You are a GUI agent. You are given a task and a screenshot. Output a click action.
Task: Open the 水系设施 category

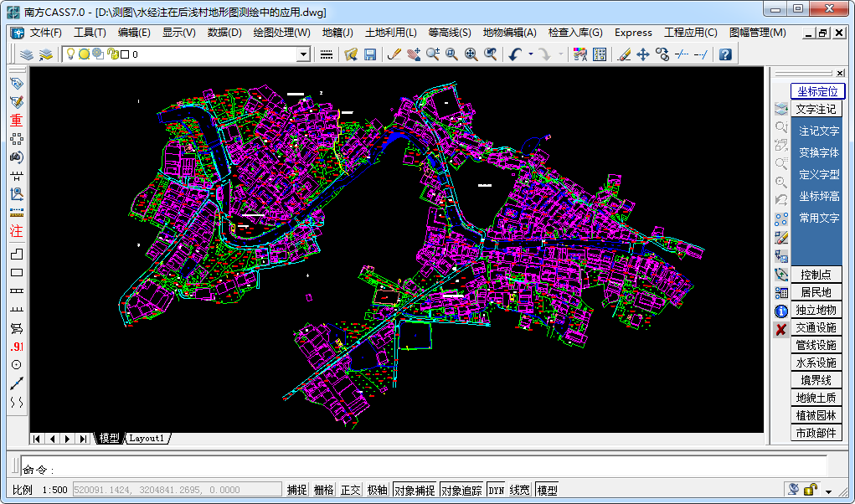click(816, 363)
